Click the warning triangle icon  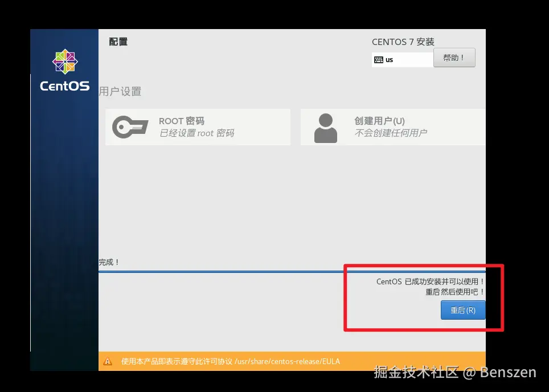pyautogui.click(x=108, y=361)
